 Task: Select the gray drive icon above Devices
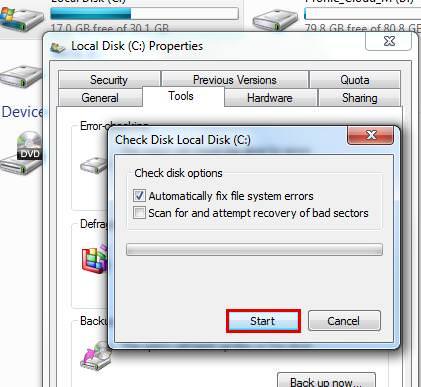point(21,77)
